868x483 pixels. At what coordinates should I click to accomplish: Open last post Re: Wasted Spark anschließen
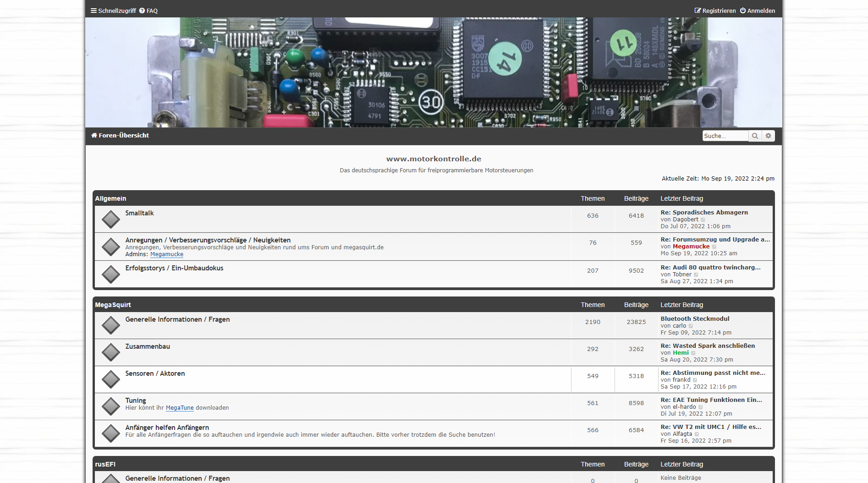point(708,346)
